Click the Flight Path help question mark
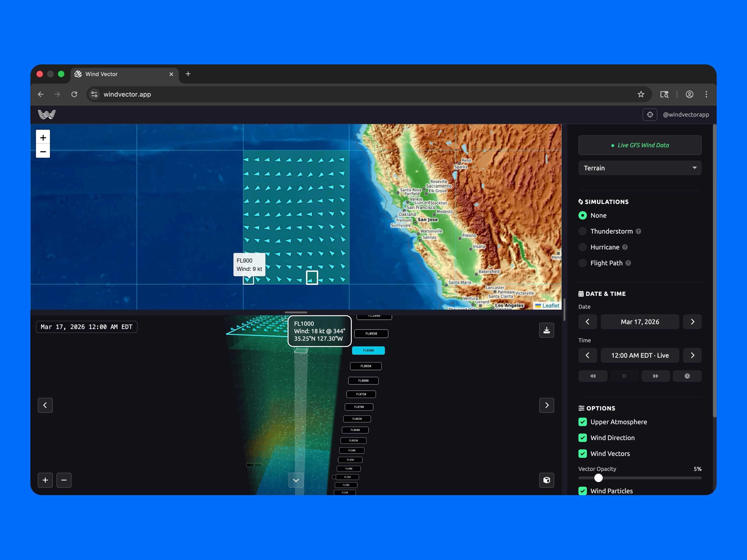This screenshot has width=747, height=560. (x=628, y=263)
